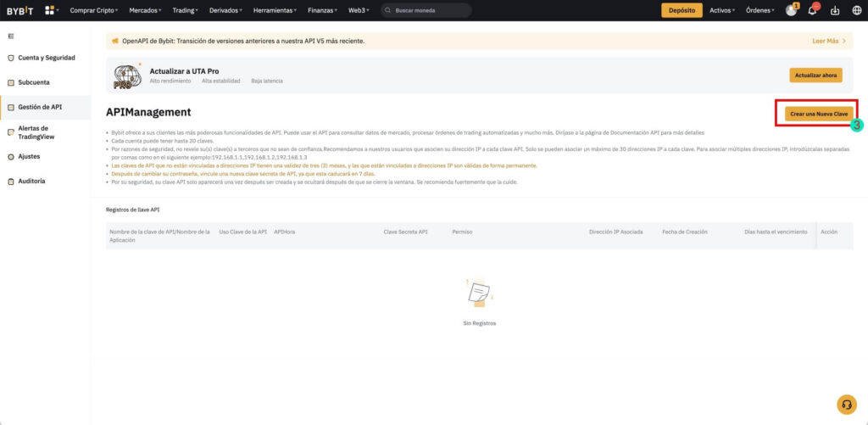Click the Auditoría clipboard icon
The width and height of the screenshot is (868, 425).
[10, 182]
